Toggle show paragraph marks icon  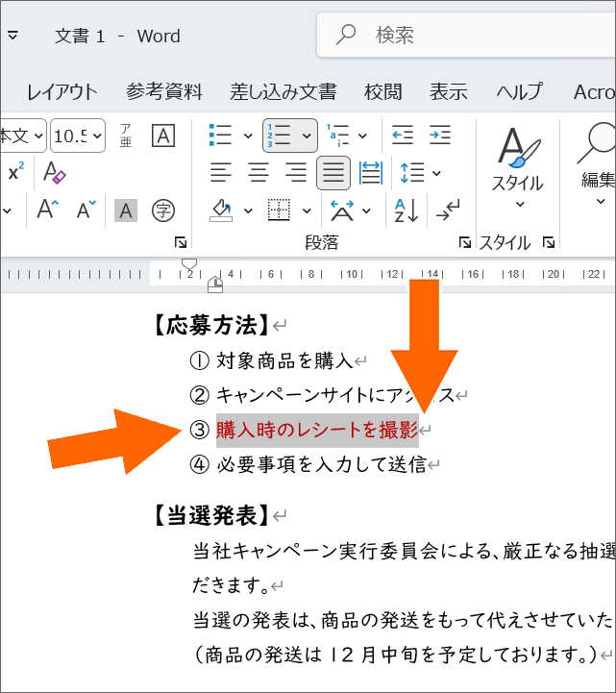tap(448, 210)
